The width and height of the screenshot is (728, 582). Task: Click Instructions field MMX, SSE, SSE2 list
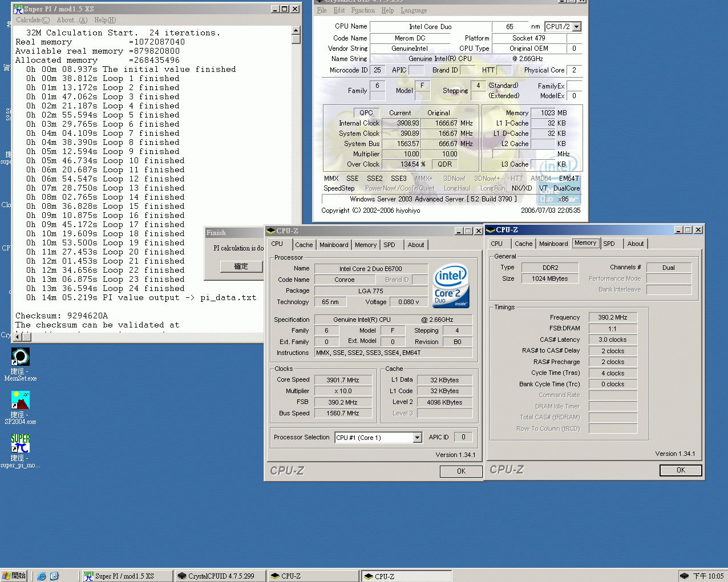(x=394, y=353)
